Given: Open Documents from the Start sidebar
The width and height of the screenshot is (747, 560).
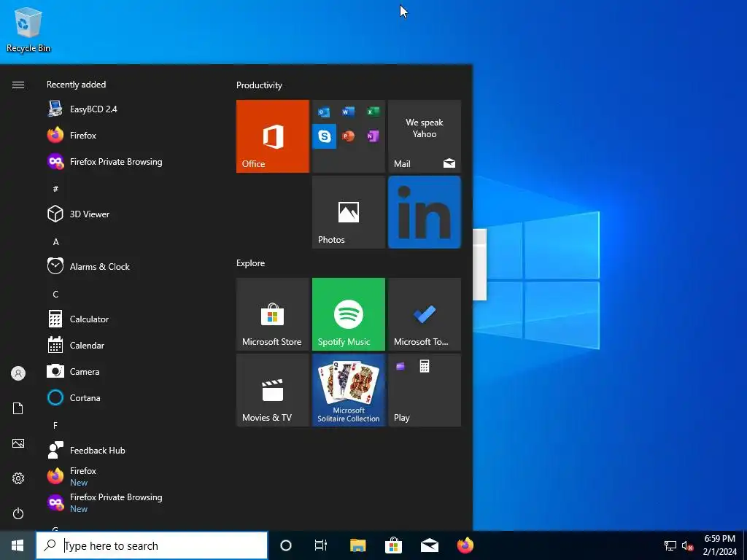Looking at the screenshot, I should pos(18,408).
